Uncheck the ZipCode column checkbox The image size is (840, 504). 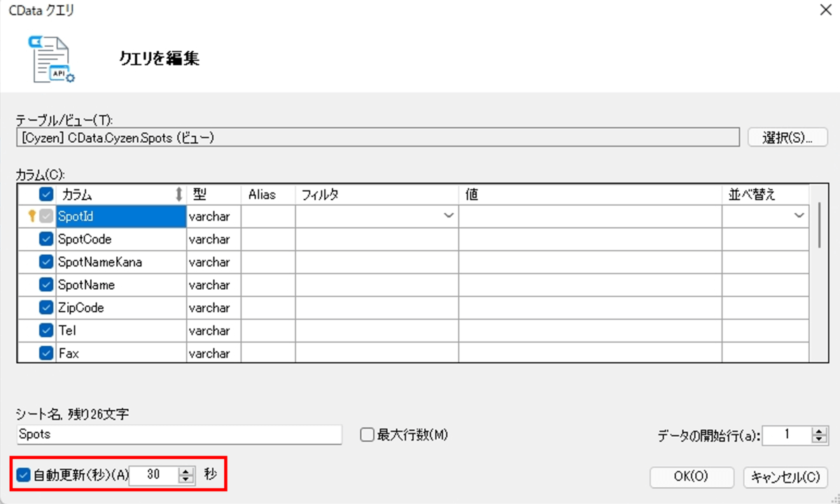(46, 308)
